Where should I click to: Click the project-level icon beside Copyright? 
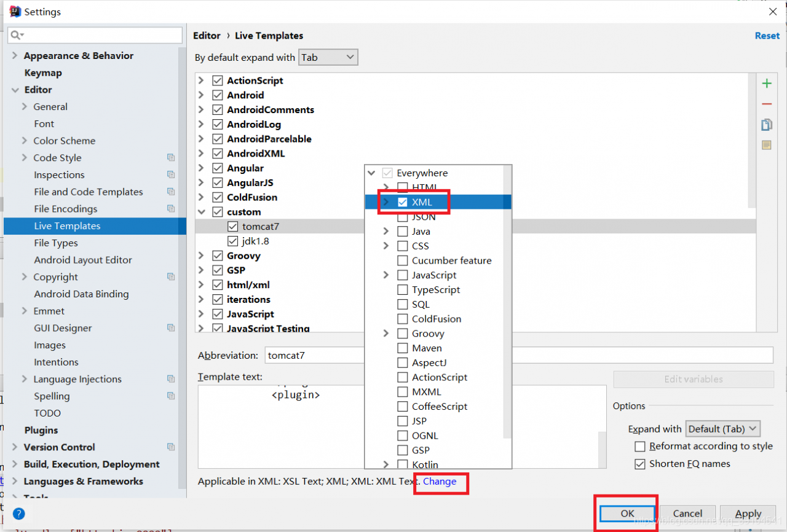click(171, 277)
